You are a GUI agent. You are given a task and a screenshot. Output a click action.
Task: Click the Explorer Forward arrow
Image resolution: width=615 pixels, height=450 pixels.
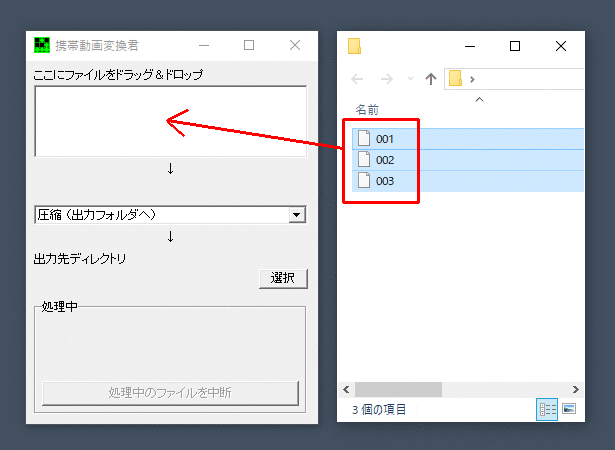[386, 78]
